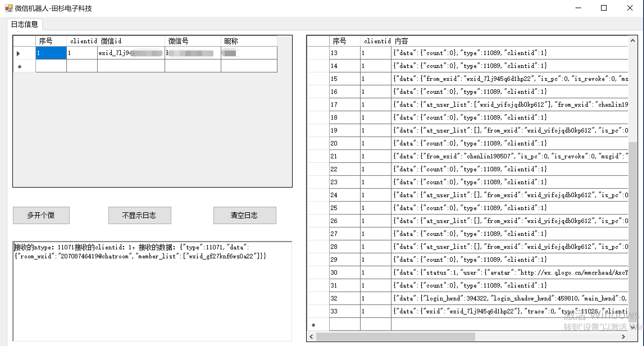Click clientid cell of log row 13
The image size is (644, 346).
tap(376, 53)
